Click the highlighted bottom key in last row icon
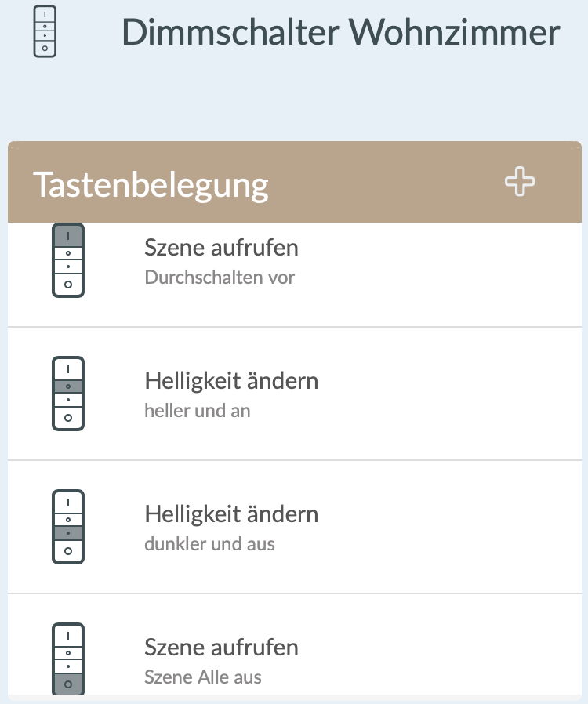 68,684
